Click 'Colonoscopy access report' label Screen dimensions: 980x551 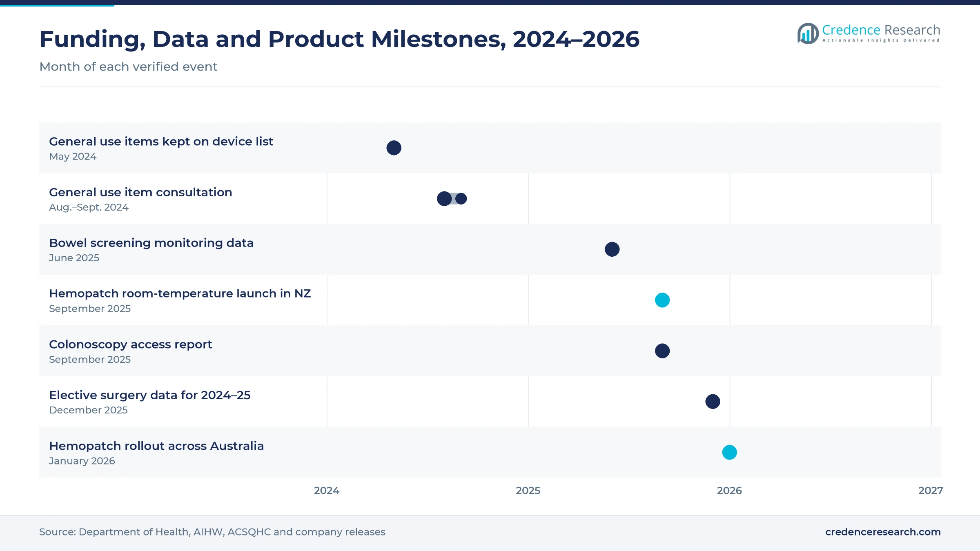tap(131, 344)
